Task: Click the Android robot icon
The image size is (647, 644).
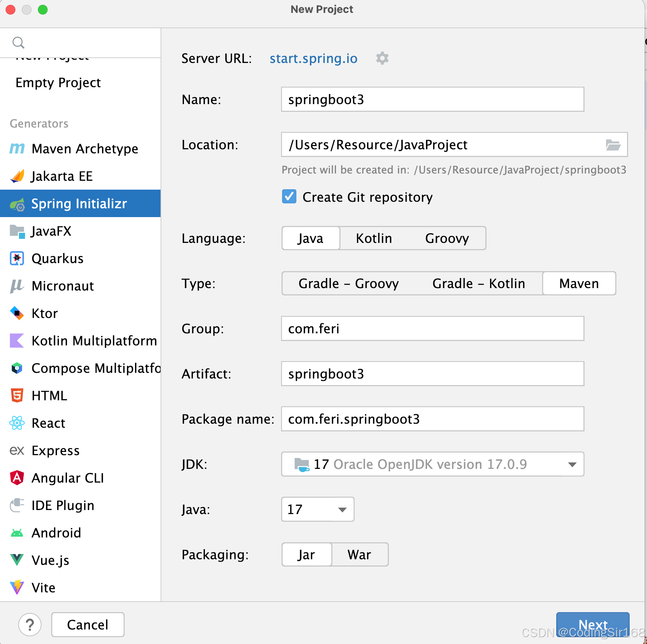Action: coord(17,533)
